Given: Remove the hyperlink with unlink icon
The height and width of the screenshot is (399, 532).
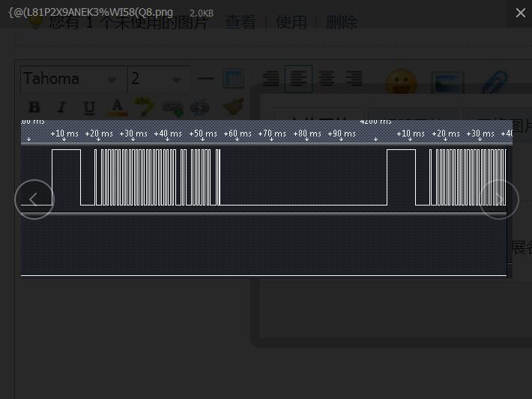Looking at the screenshot, I should click(200, 107).
